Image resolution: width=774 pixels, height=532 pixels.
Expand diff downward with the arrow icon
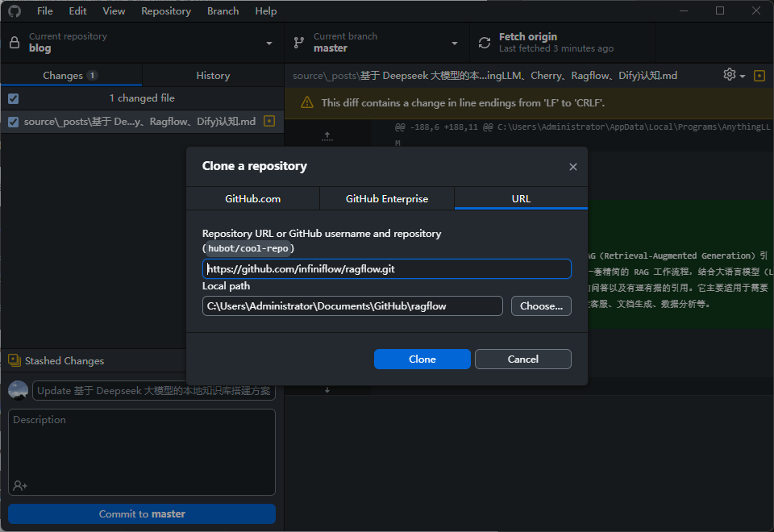(x=327, y=390)
